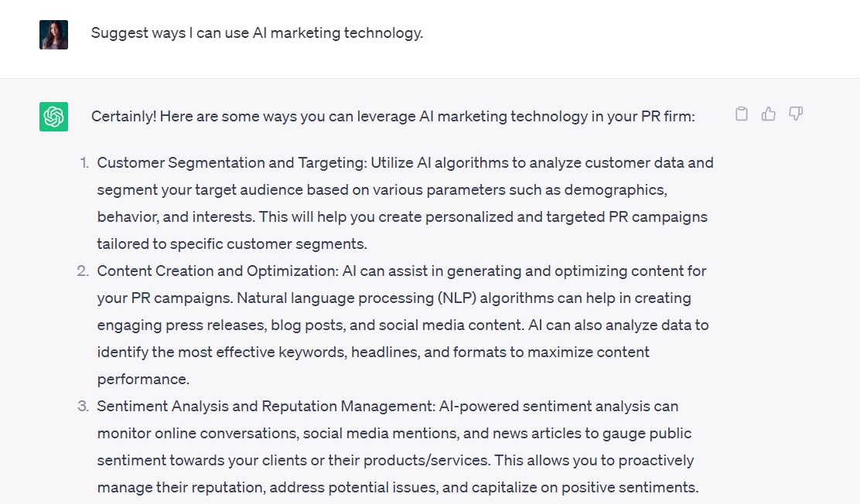Give the response a thumbs up
This screenshot has width=860, height=504.
point(769,114)
